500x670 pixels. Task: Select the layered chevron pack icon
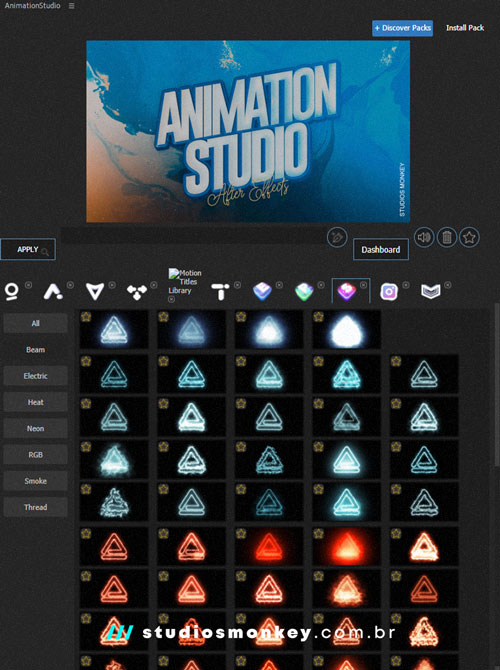(x=430, y=292)
